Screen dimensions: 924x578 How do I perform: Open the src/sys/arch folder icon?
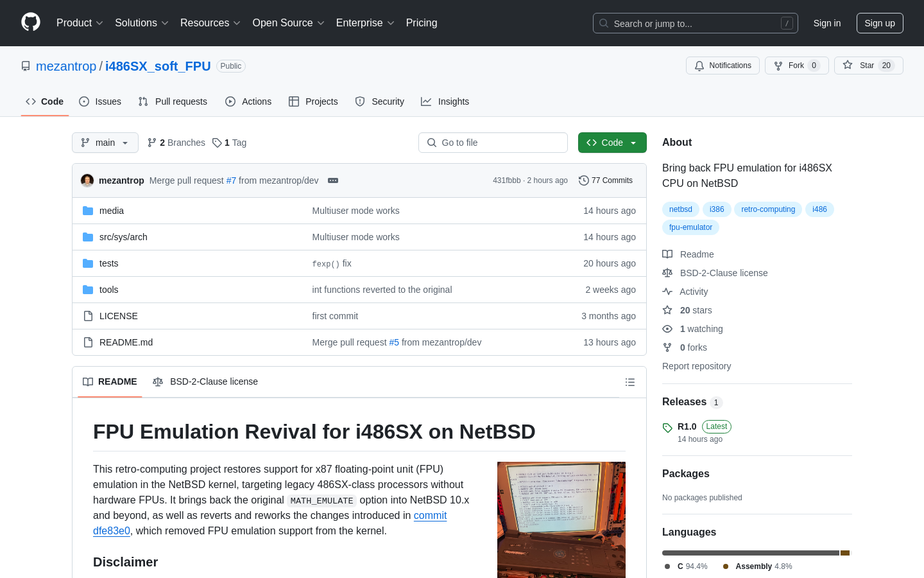[x=88, y=237]
